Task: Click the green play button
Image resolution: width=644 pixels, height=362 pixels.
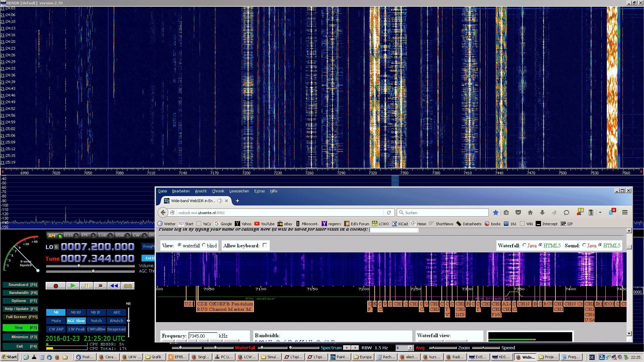Action: [x=72, y=286]
